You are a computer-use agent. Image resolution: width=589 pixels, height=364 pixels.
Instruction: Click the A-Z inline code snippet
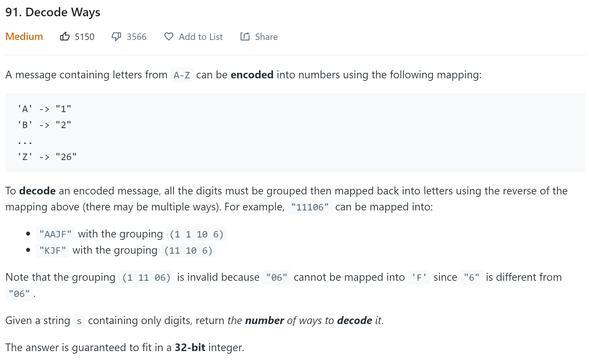182,75
